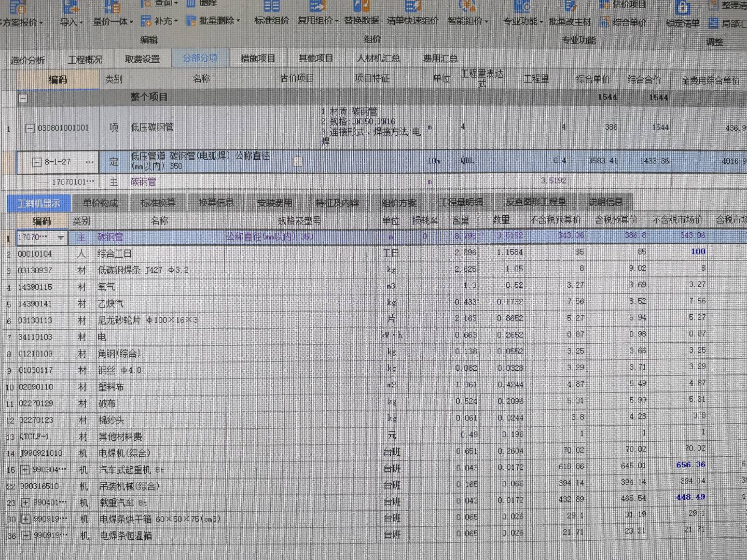Viewport: 747px width, 560px height.
Task: Expand the 电焊条恒温箱 row
Action: [x=26, y=536]
